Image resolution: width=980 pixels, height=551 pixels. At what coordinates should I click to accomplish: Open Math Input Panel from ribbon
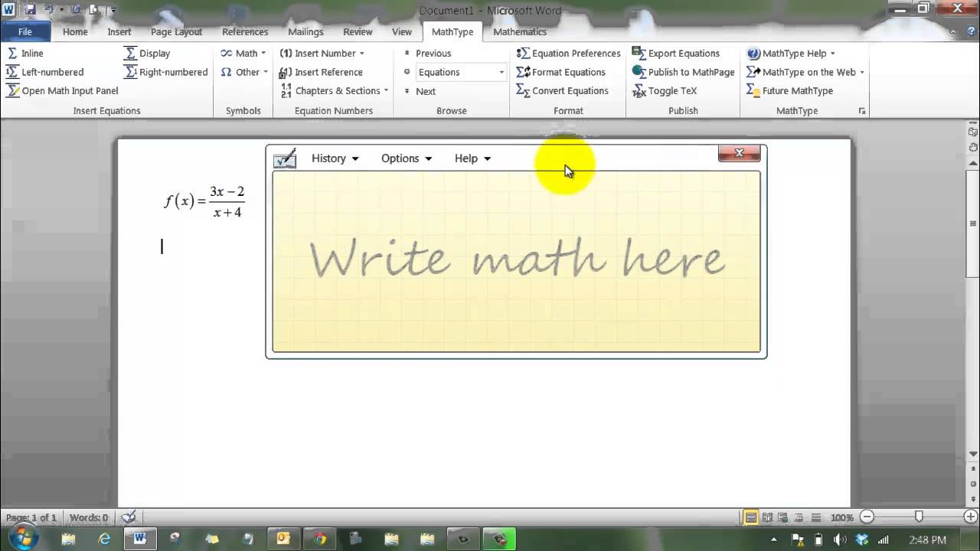(x=62, y=90)
